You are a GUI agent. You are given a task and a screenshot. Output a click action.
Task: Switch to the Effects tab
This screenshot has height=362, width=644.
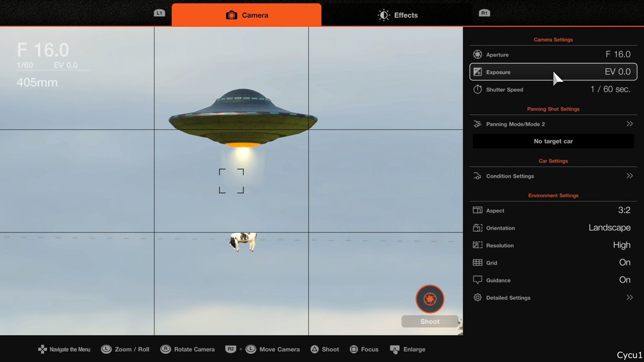tap(398, 15)
